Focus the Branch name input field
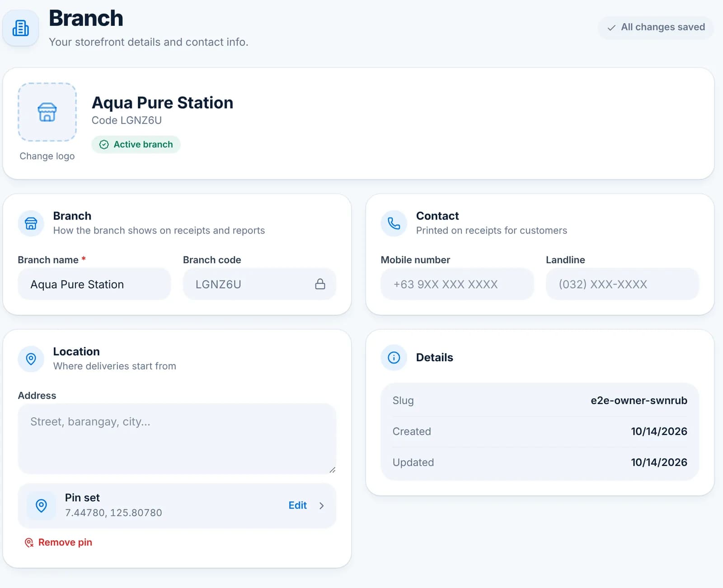Image resolution: width=723 pixels, height=588 pixels. click(94, 284)
